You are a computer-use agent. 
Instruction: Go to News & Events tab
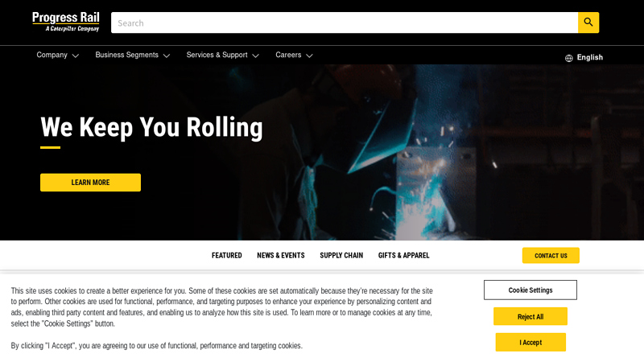point(281,255)
